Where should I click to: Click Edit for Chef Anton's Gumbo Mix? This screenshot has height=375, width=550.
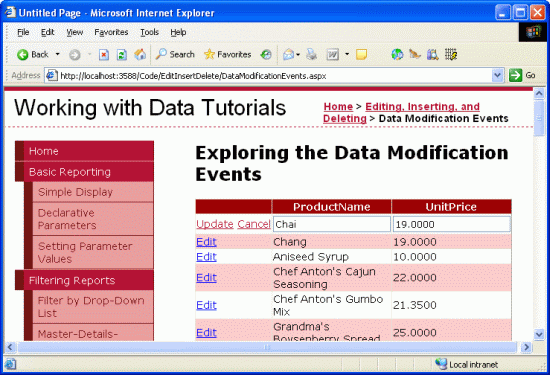(206, 305)
